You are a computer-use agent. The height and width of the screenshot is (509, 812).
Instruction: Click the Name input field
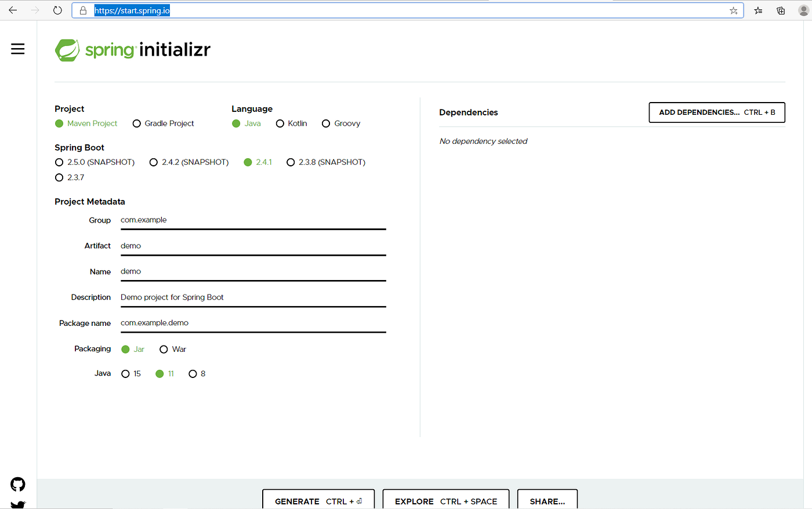pyautogui.click(x=253, y=271)
